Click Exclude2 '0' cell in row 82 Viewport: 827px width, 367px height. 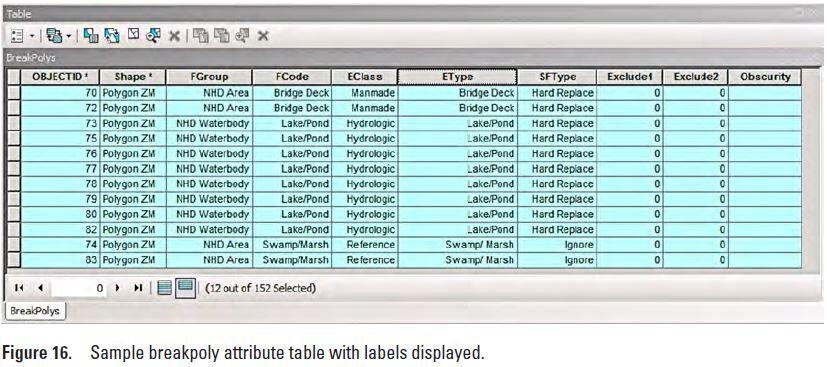coord(696,230)
